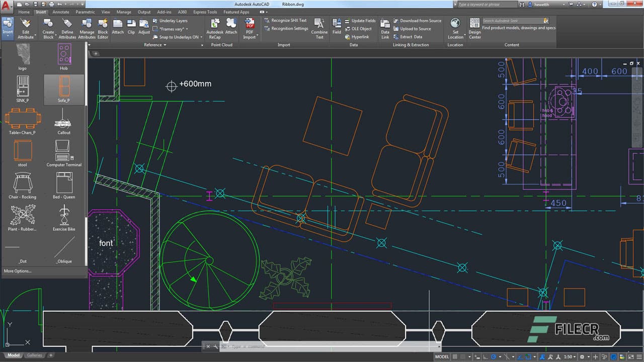
Task: Launch PDF Import
Action: point(250,27)
